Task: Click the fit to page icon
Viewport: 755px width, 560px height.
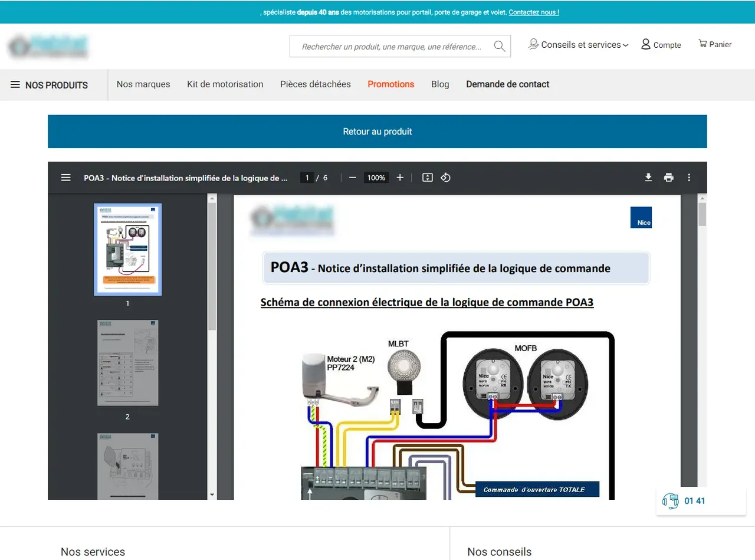Action: point(428,178)
